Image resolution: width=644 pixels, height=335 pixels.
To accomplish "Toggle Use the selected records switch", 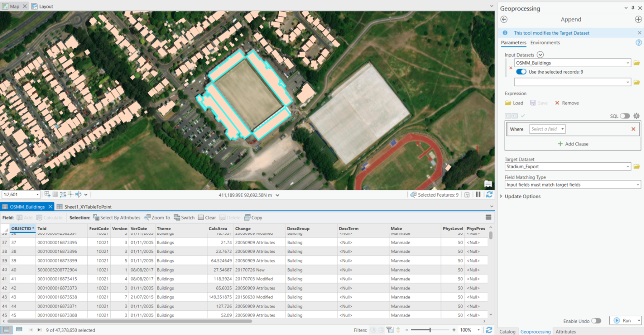I will pyautogui.click(x=521, y=72).
